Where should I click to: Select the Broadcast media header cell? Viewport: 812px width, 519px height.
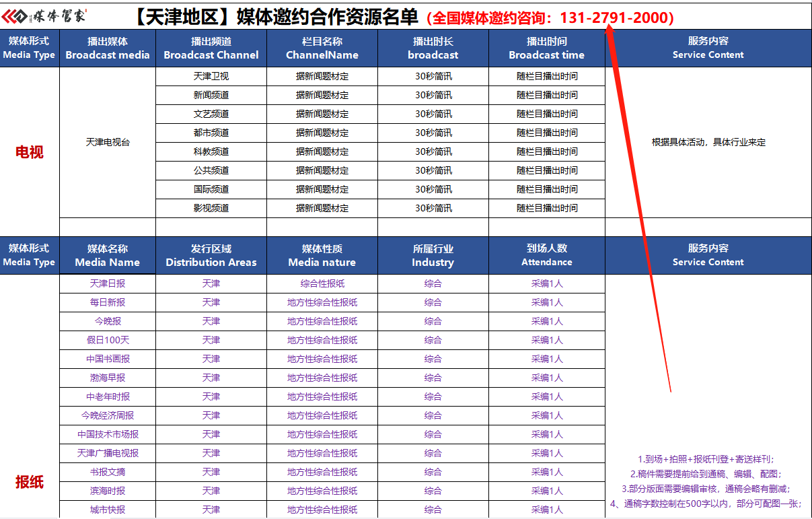tap(108, 48)
